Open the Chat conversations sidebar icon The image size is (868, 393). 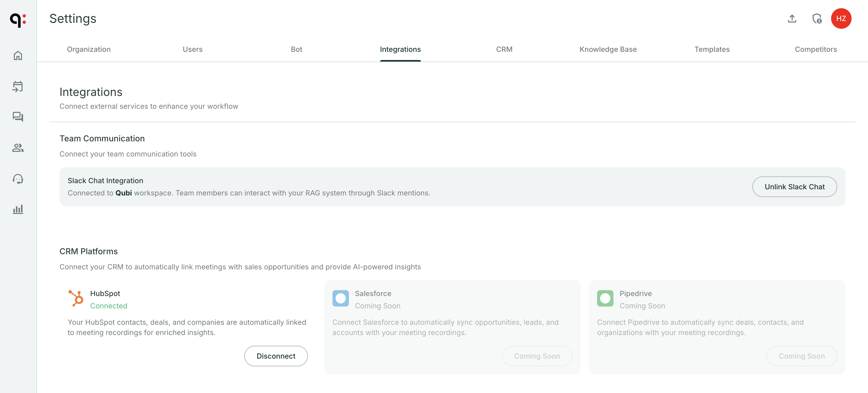(18, 117)
